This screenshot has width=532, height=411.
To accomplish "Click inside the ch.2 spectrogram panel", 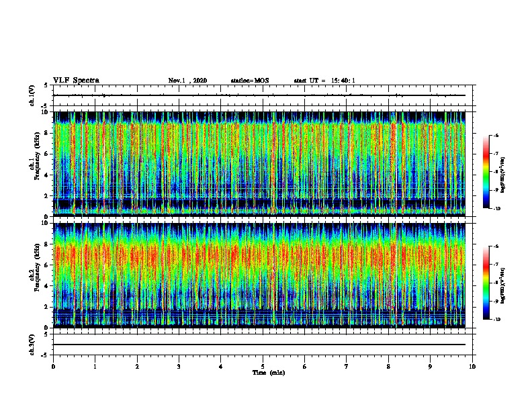I will pos(259,275).
